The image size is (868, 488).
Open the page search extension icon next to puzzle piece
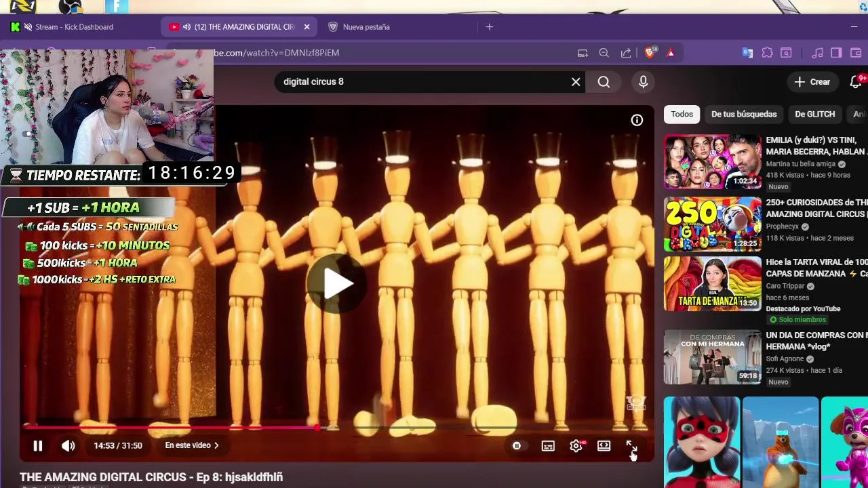coord(786,53)
